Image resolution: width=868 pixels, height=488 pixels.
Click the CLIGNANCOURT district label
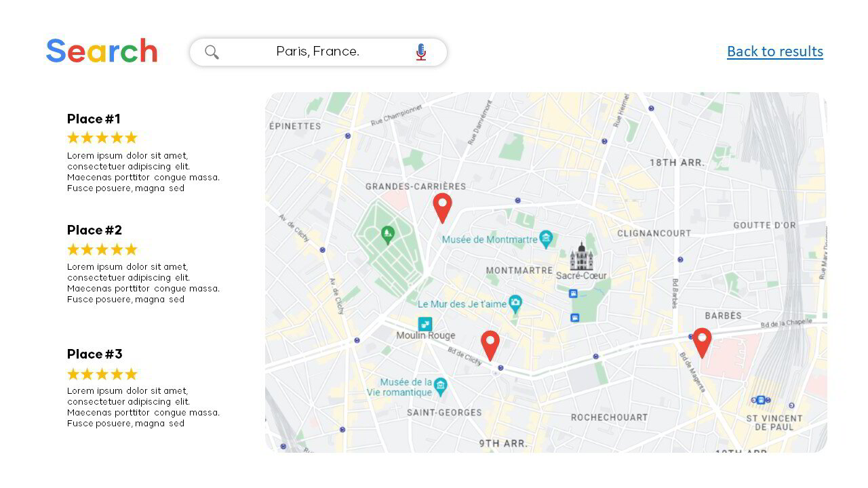654,233
